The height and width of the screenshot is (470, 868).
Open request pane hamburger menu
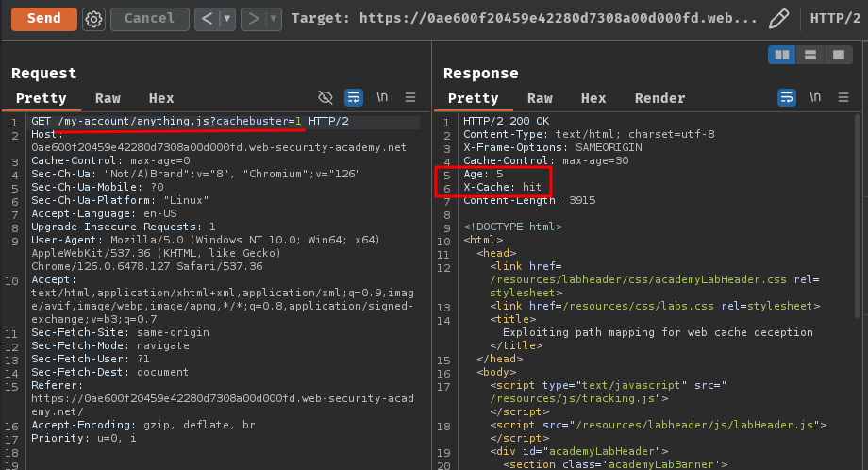click(410, 97)
